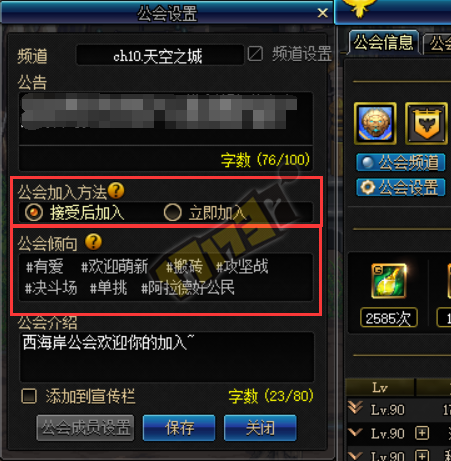Expand the double-chevron first Lv.90 member row
The height and width of the screenshot is (461, 451).
tap(355, 408)
